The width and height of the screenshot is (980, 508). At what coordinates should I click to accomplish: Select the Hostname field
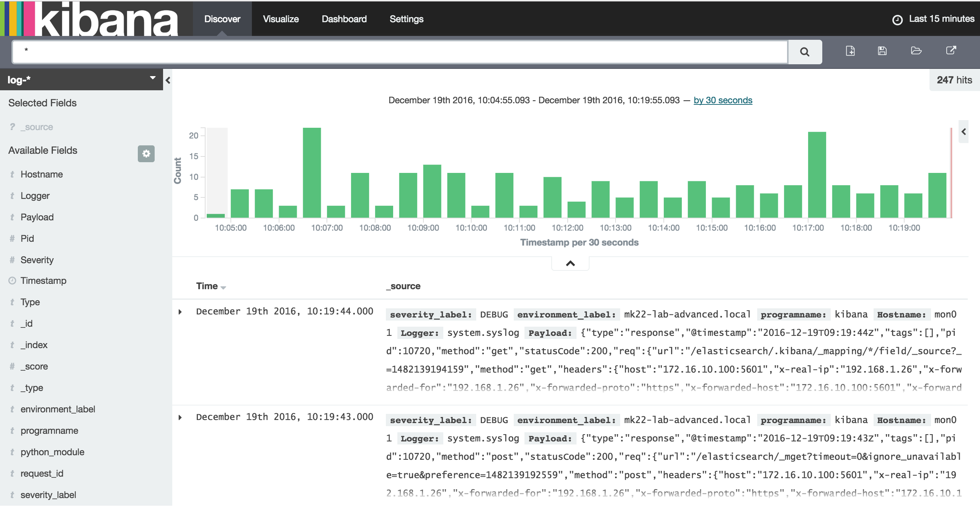tap(42, 174)
